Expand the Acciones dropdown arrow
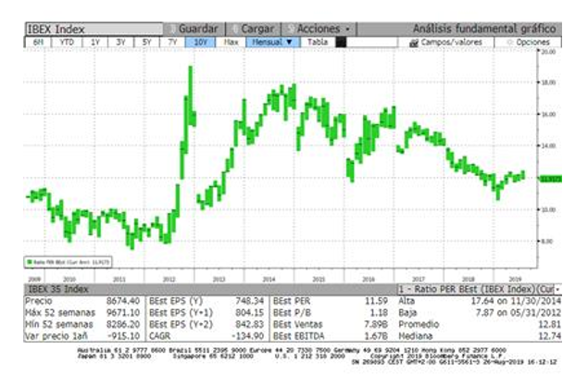This screenshot has height=388, width=588. tap(347, 30)
